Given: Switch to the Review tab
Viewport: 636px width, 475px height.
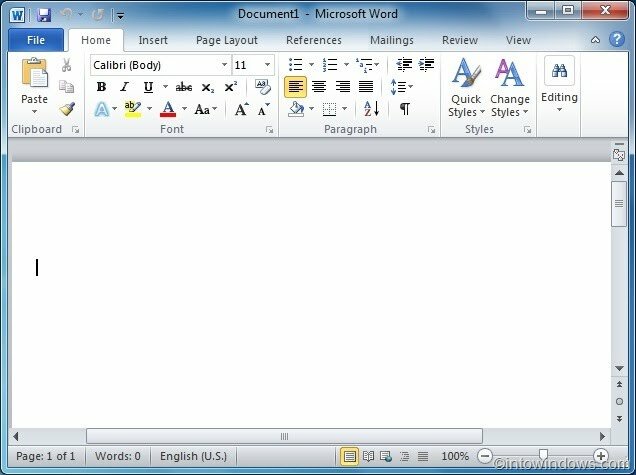Looking at the screenshot, I should pyautogui.click(x=460, y=40).
